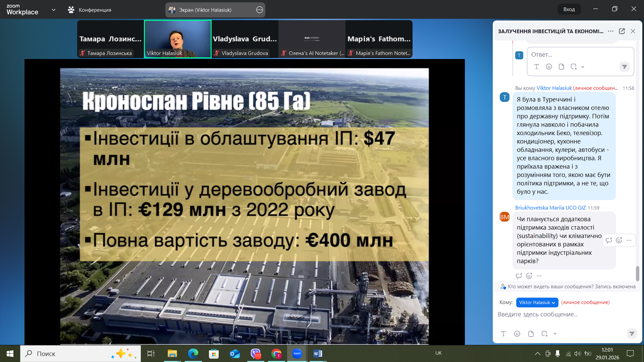Expand Zoom Workplace dropdown chevron
The width and height of the screenshot is (644, 362).
pyautogui.click(x=54, y=10)
